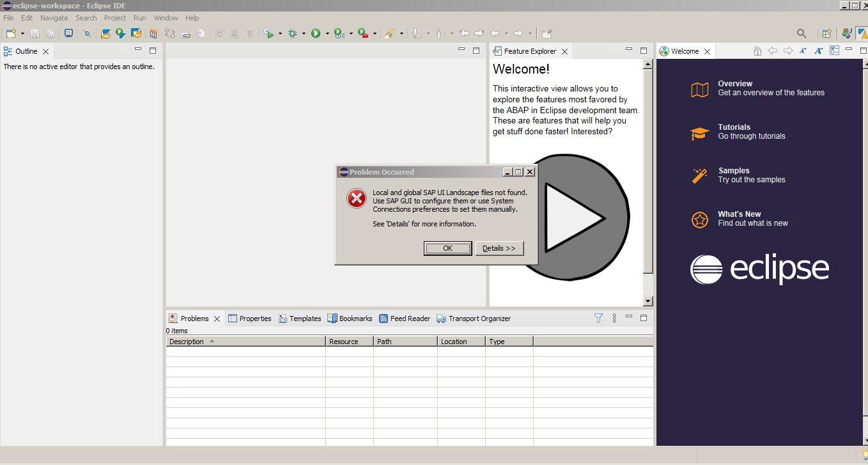Sort Problems by the Description column header
The image size is (868, 465).
pyautogui.click(x=245, y=342)
